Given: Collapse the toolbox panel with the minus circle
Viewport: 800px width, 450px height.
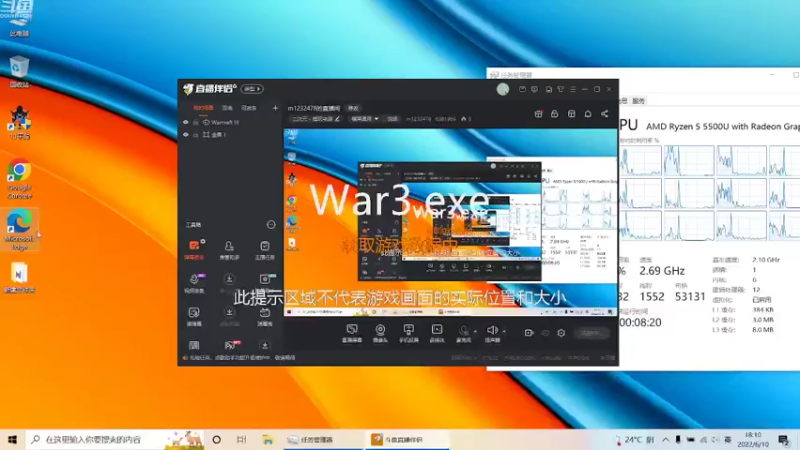Looking at the screenshot, I should pos(271,224).
